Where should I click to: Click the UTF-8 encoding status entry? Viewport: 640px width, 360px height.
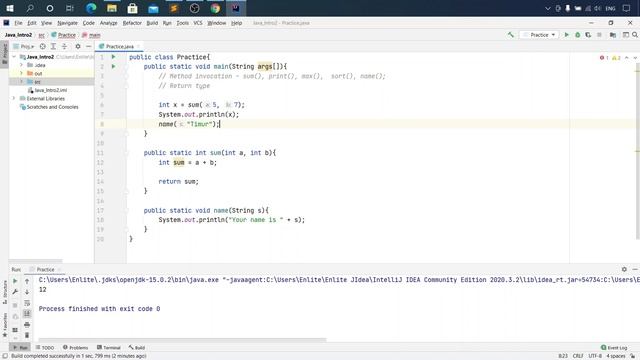(x=595, y=356)
